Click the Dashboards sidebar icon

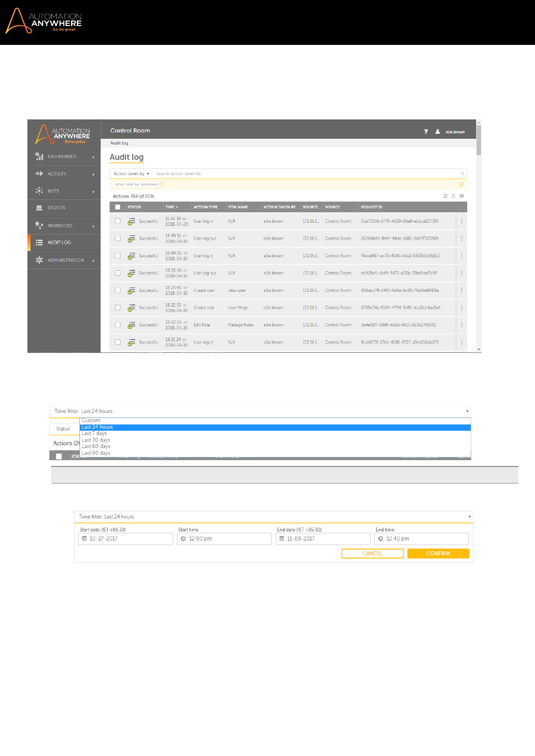(x=39, y=156)
